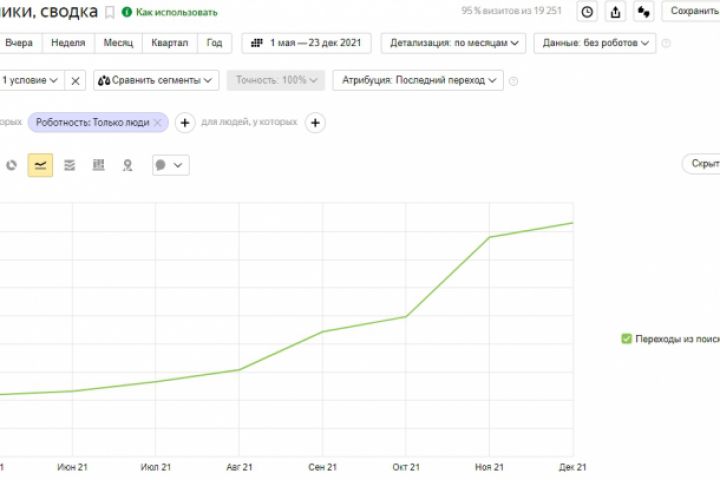Open the 1 мая — 23 дек 2021 date picker
Screen dimensions: 720x480
[306, 43]
